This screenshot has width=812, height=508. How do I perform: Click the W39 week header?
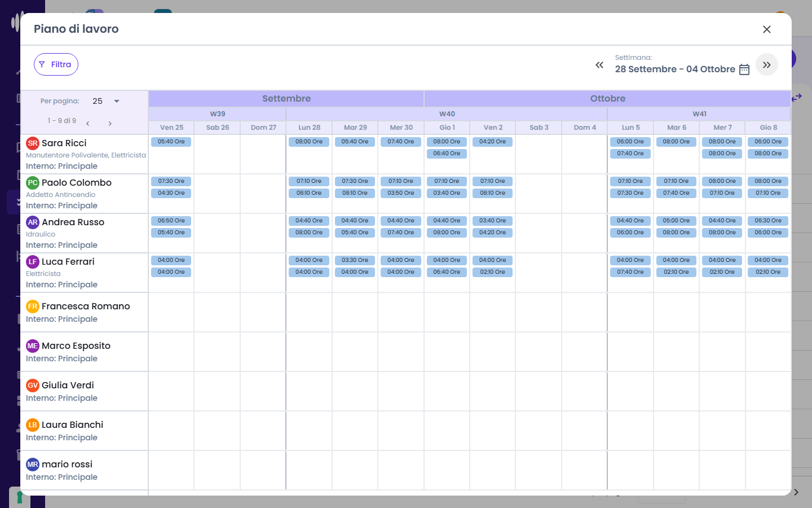point(218,114)
